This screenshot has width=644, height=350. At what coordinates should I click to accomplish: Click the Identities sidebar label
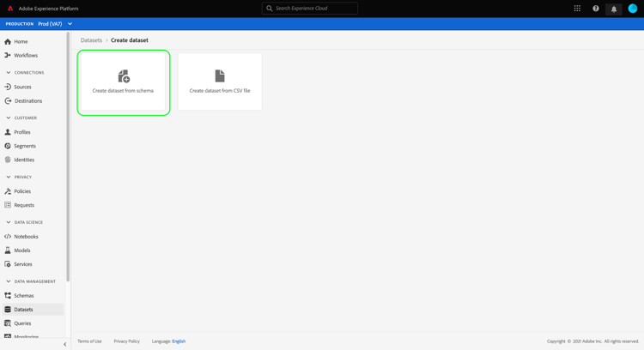(24, 160)
